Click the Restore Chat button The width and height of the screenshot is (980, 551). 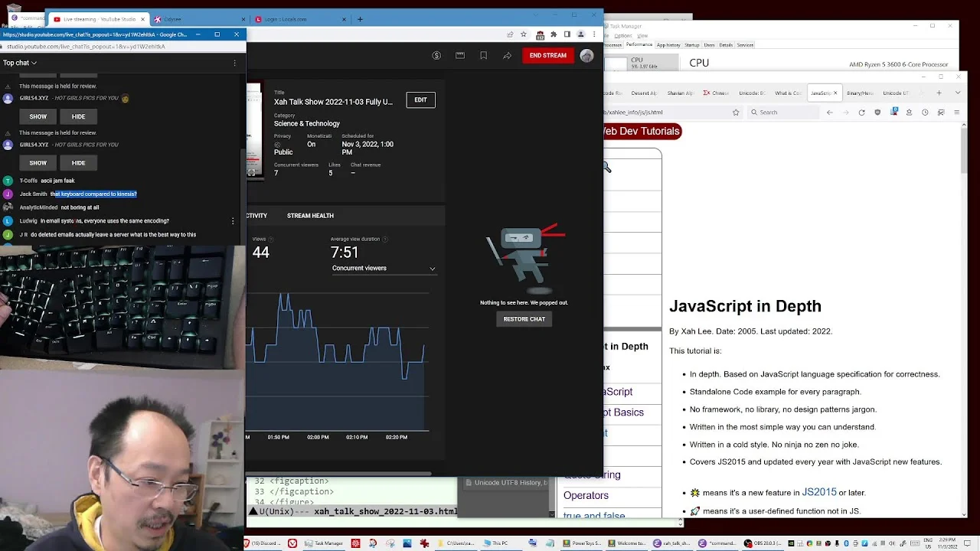click(x=524, y=319)
